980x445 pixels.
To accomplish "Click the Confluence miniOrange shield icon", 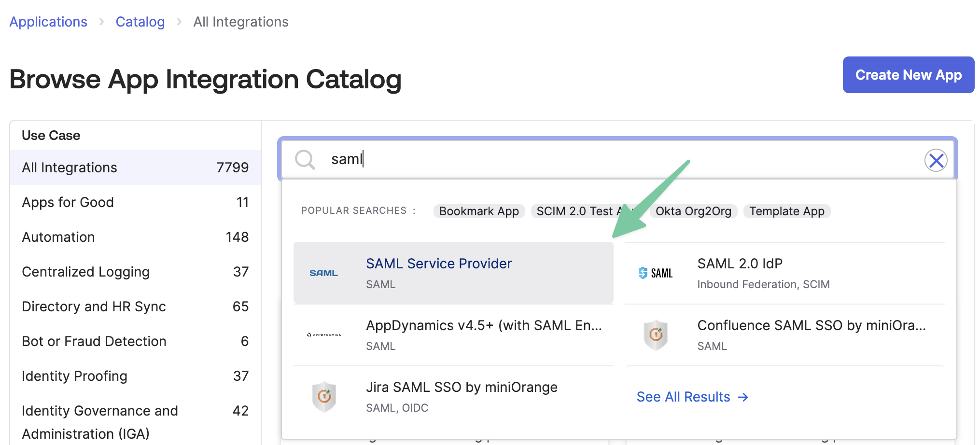I will (x=655, y=334).
